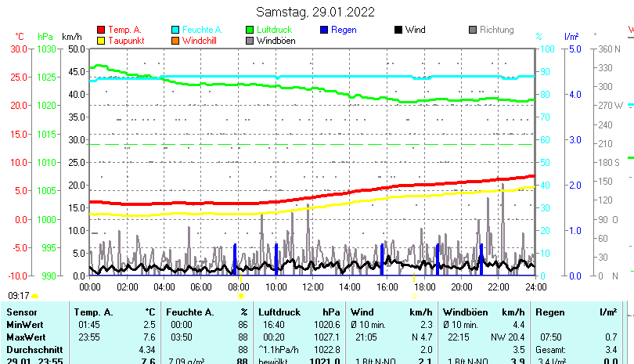
Task: Click the yellow Taupunkt legend square
Action: point(101,41)
